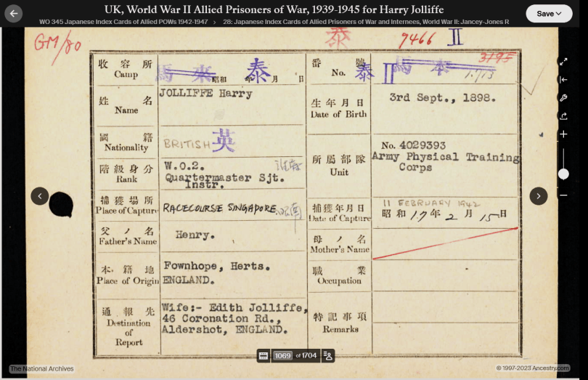Click the share icon

(563, 116)
